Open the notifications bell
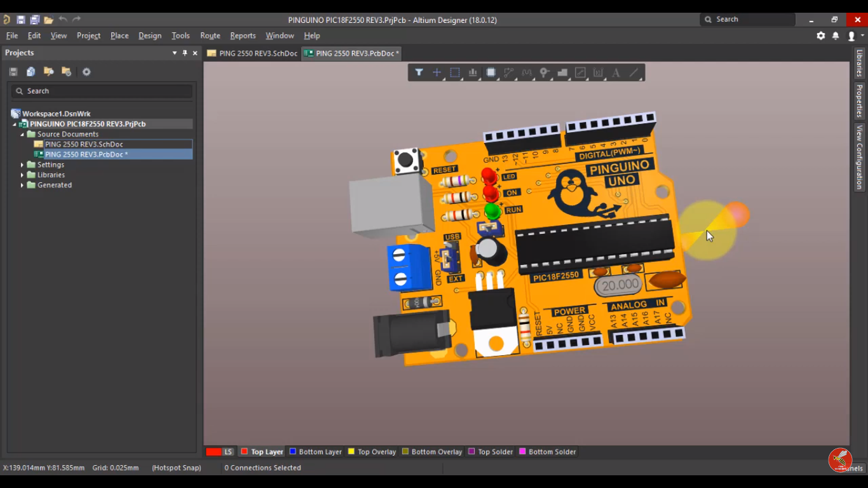Viewport: 868px width, 488px height. click(836, 36)
